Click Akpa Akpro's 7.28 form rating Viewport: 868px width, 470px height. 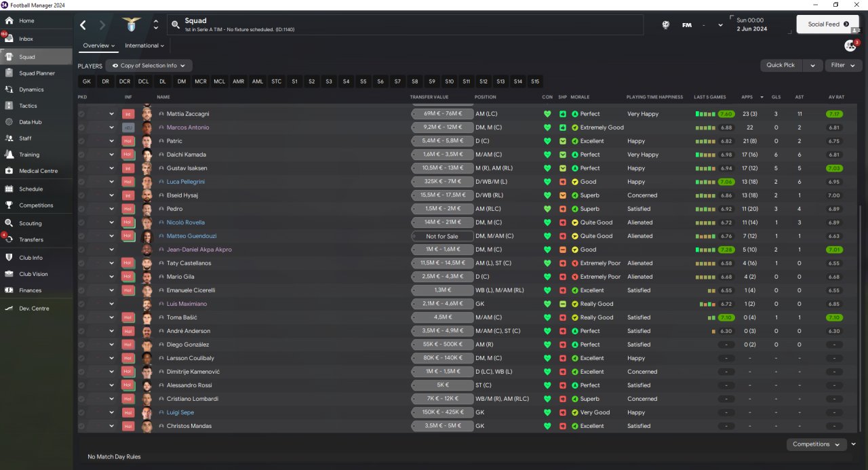tap(726, 250)
